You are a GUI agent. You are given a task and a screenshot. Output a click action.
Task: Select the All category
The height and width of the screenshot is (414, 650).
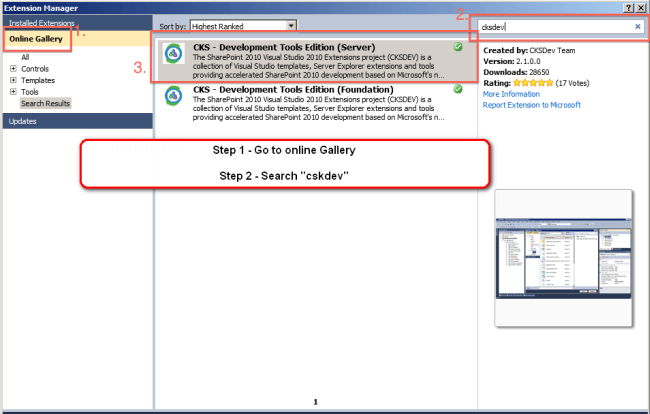pos(25,57)
